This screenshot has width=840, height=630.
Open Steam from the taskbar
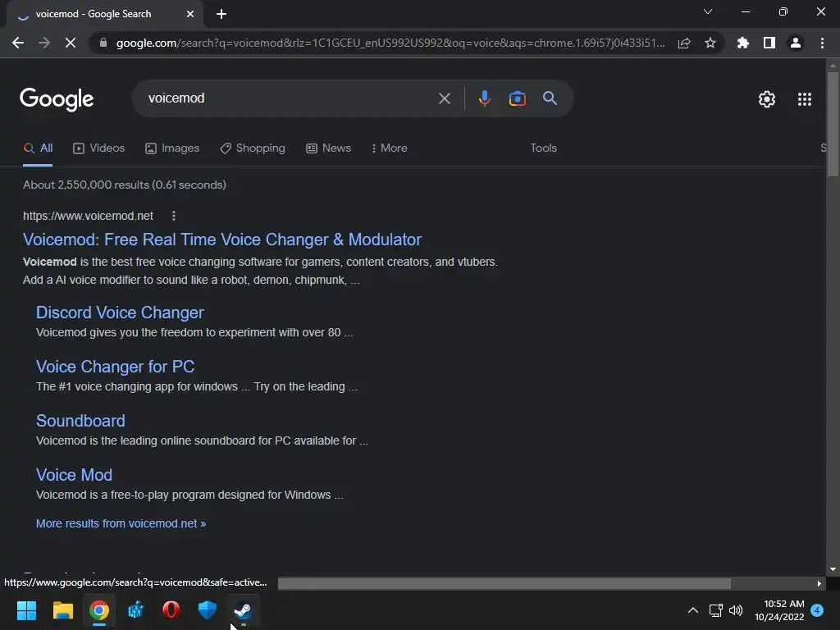pyautogui.click(x=243, y=610)
